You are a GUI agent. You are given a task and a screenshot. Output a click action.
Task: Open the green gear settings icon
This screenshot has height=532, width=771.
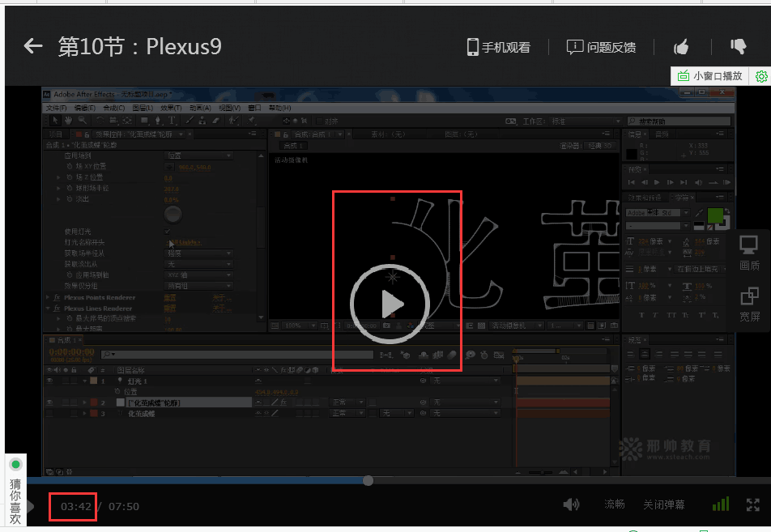[x=761, y=76]
